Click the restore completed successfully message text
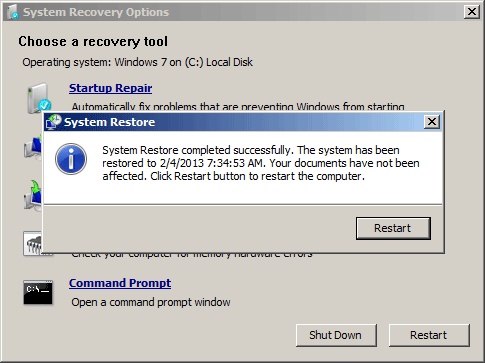485x363 pixels. pyautogui.click(x=261, y=163)
